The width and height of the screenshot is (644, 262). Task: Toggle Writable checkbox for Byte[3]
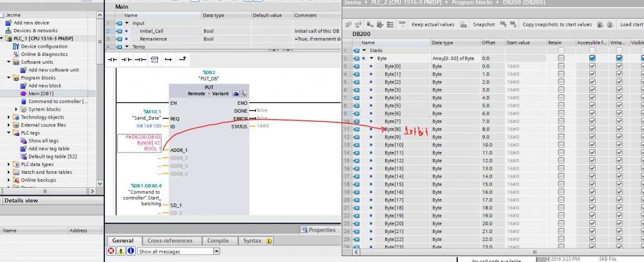tap(619, 90)
